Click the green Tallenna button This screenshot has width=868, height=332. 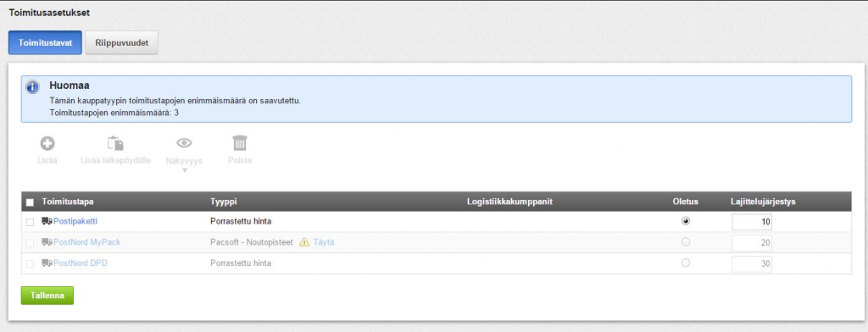pos(47,296)
